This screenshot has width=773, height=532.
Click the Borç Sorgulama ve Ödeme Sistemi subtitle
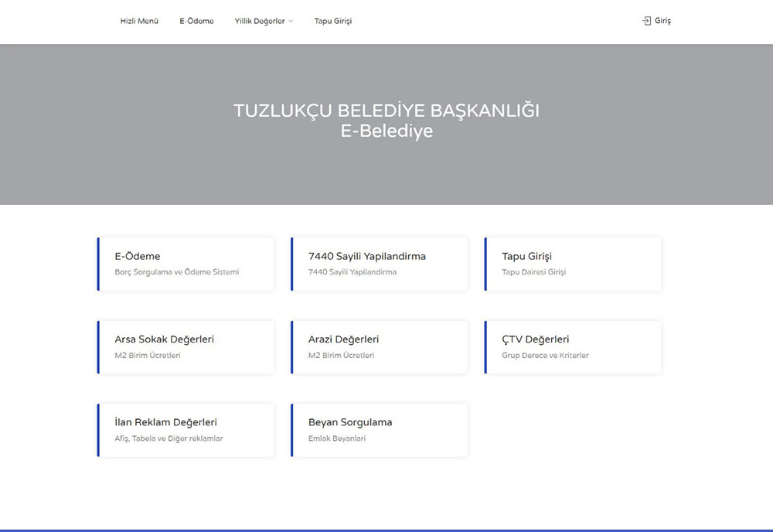tap(177, 271)
